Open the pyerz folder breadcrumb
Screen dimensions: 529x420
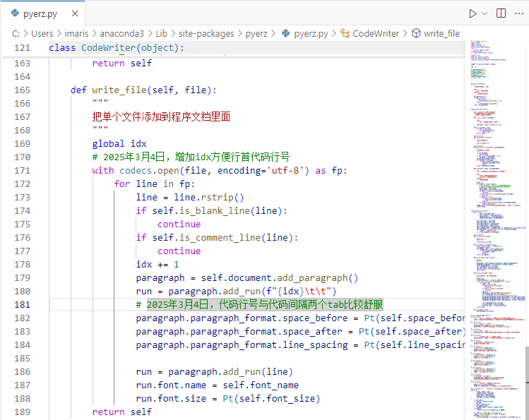pos(256,33)
